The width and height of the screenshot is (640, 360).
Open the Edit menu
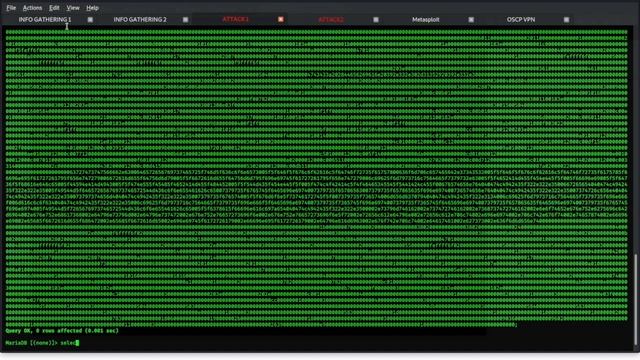tap(54, 8)
